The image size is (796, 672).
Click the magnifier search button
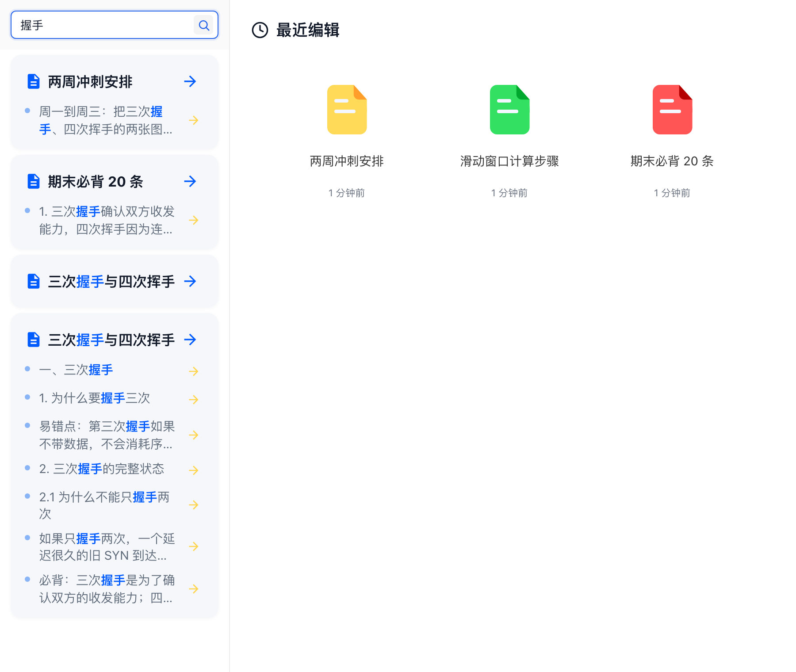[x=204, y=25]
